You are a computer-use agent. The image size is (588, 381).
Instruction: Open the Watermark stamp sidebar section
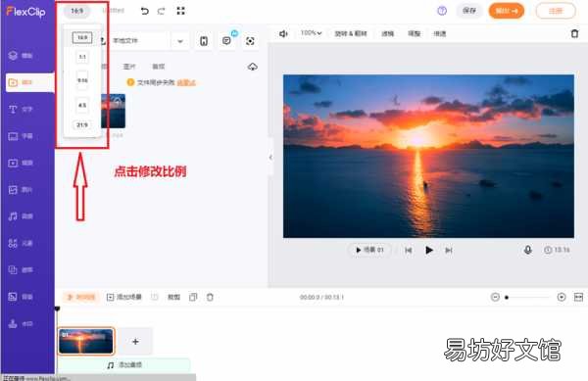[21, 323]
